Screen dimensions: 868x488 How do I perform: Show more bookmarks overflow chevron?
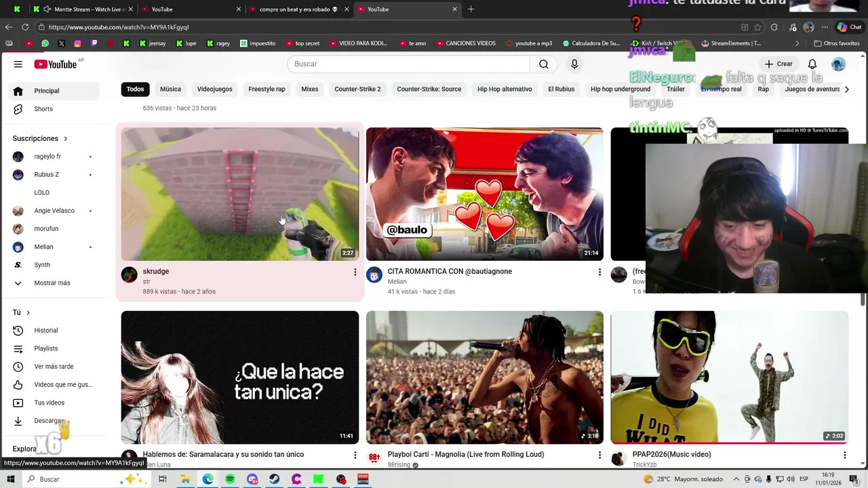click(797, 43)
